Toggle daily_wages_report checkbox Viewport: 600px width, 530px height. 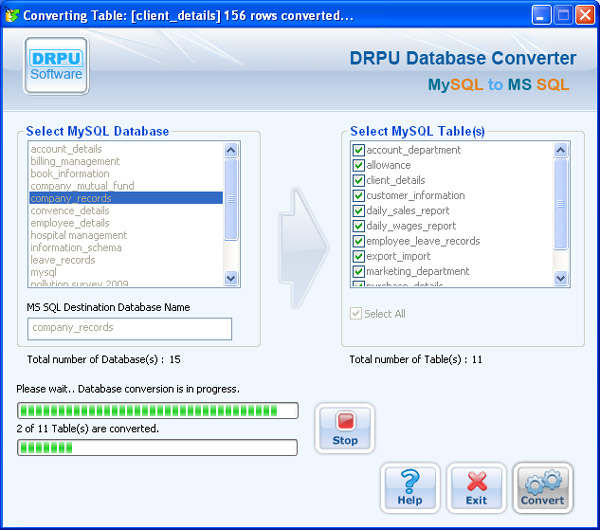(359, 226)
